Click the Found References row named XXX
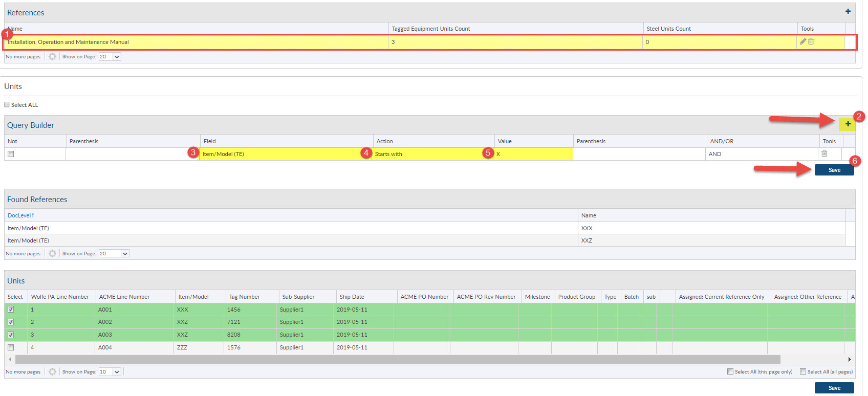This screenshot has width=868, height=396. [x=425, y=228]
